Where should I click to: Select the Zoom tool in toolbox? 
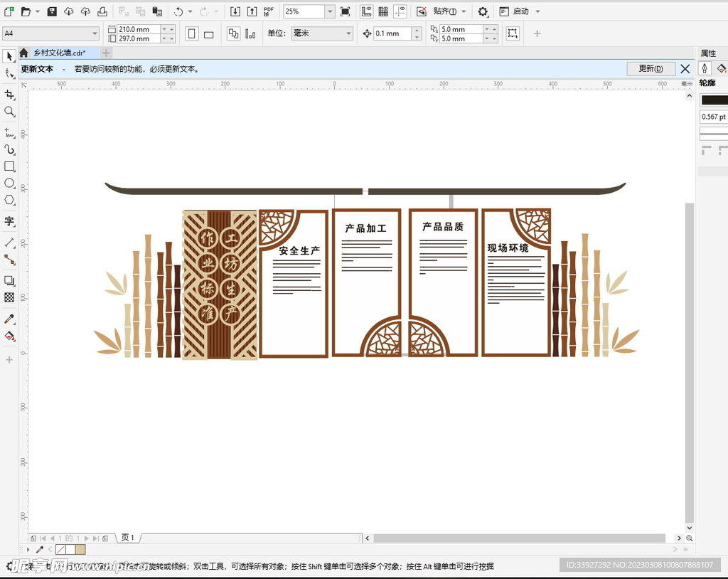point(9,112)
